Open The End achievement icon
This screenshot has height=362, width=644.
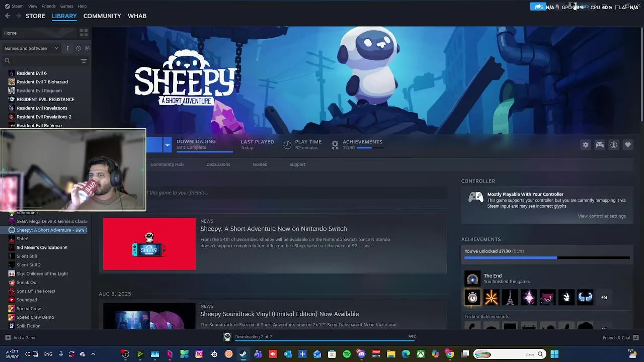472,279
